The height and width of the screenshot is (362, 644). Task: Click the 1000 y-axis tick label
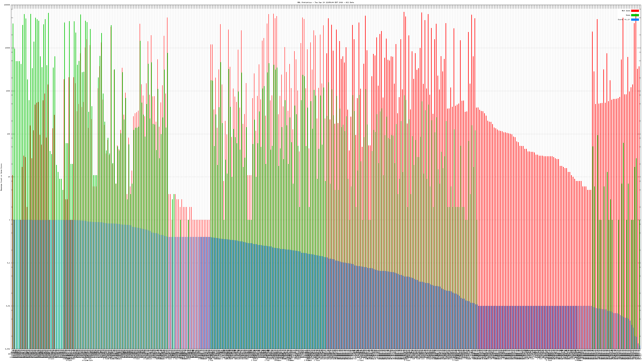[8, 91]
